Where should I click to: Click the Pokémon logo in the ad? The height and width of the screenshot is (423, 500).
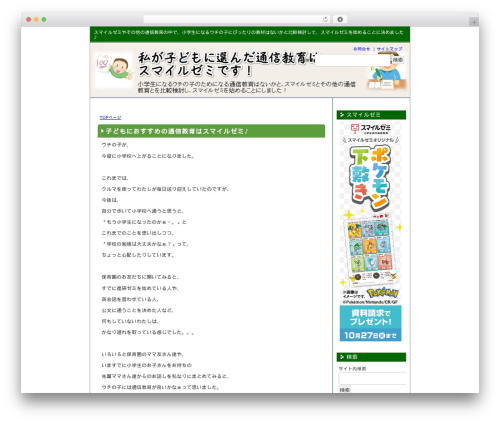pos(383,293)
